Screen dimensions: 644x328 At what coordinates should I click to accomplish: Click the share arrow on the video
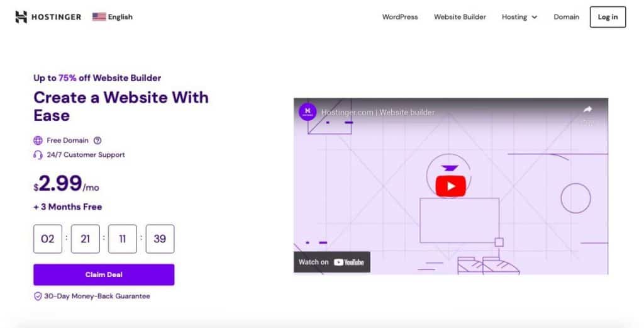588,110
